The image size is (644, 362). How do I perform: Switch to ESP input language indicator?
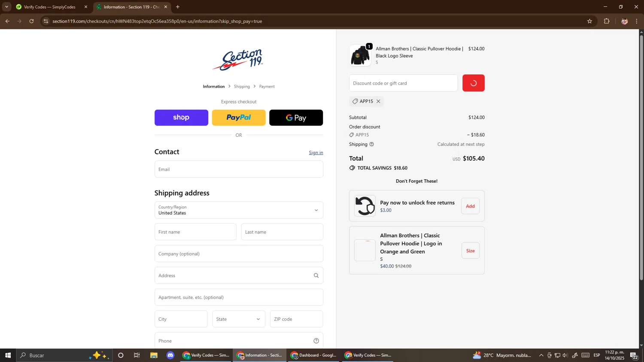click(x=597, y=355)
